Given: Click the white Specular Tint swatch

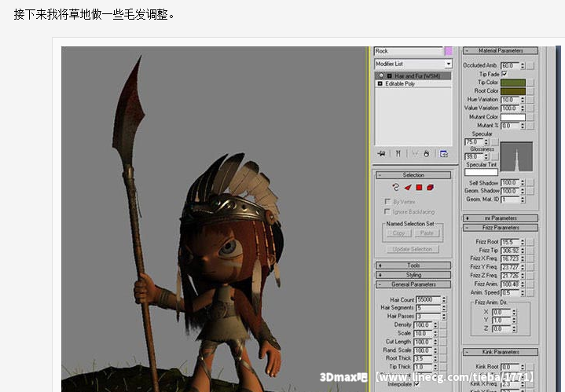Looking at the screenshot, I should click(481, 172).
